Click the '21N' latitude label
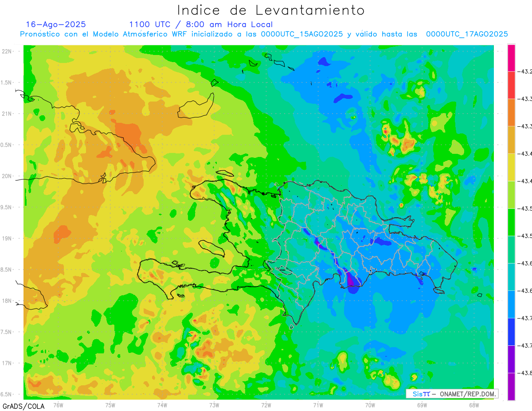The image size is (532, 411). click(x=7, y=114)
